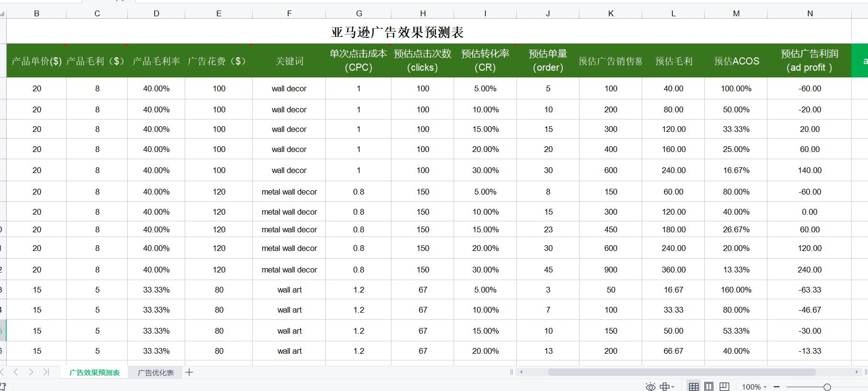Go to previous sheet tab arrow
Viewport: 868px width, 391px height.
tap(16, 372)
